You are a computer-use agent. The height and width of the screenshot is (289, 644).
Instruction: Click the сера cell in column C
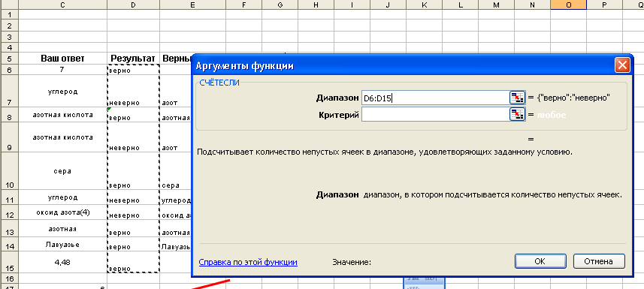point(62,171)
